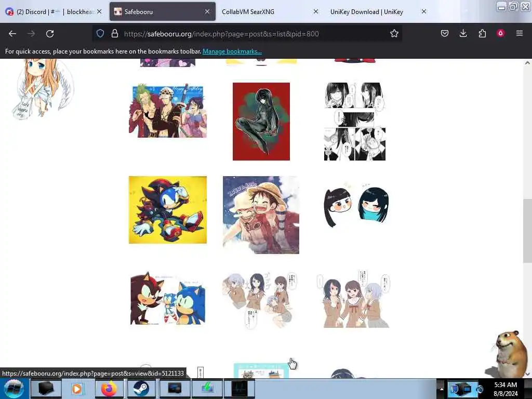Open the green arrow downloader taskbar icon

click(x=207, y=389)
